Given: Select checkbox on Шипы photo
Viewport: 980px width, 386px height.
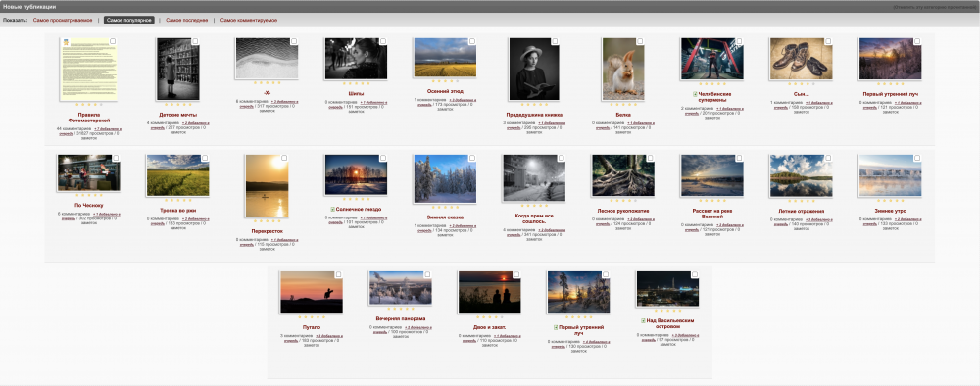Looking at the screenshot, I should tap(382, 41).
